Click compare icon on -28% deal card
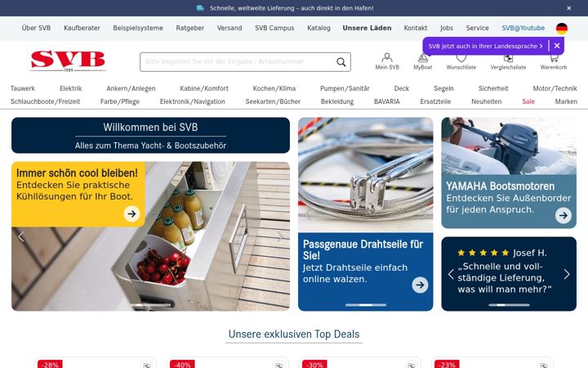Image resolution: width=588 pixels, height=368 pixels. [x=146, y=365]
